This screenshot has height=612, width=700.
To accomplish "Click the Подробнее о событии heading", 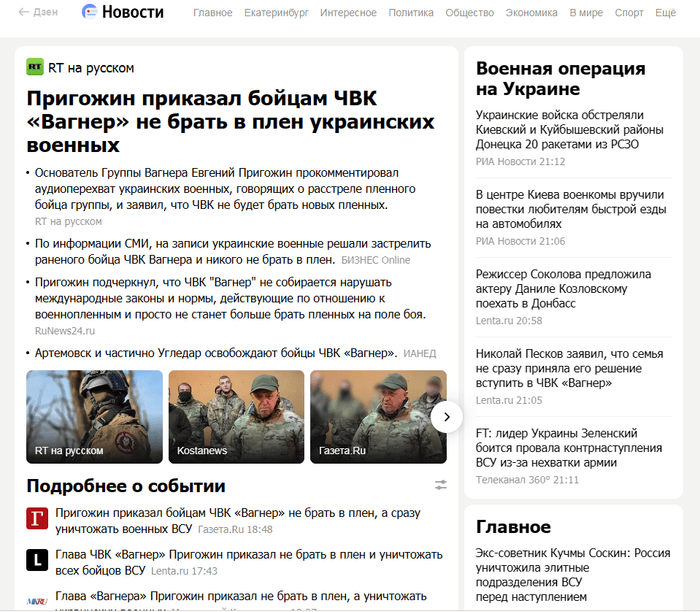I will [x=126, y=486].
